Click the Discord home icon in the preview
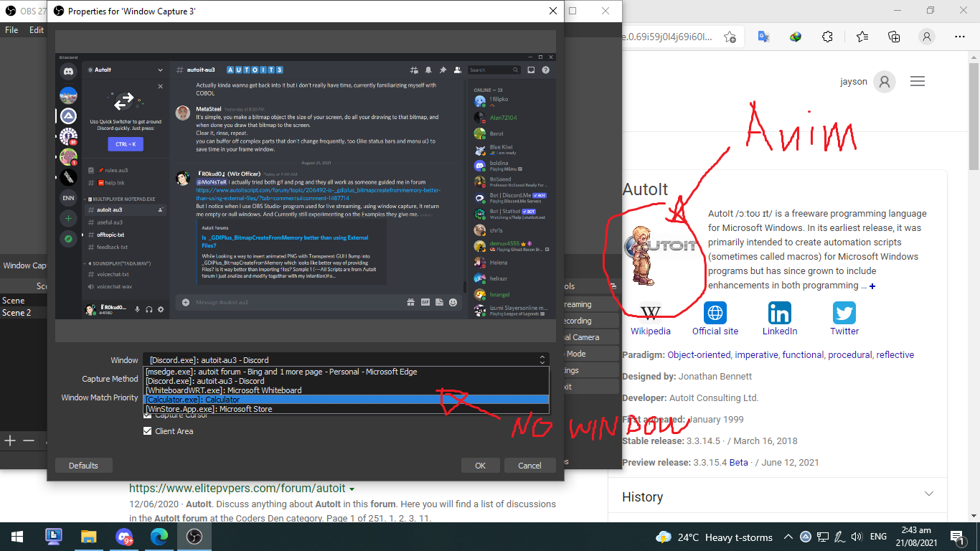Image resolution: width=980 pixels, height=551 pixels. click(x=68, y=70)
